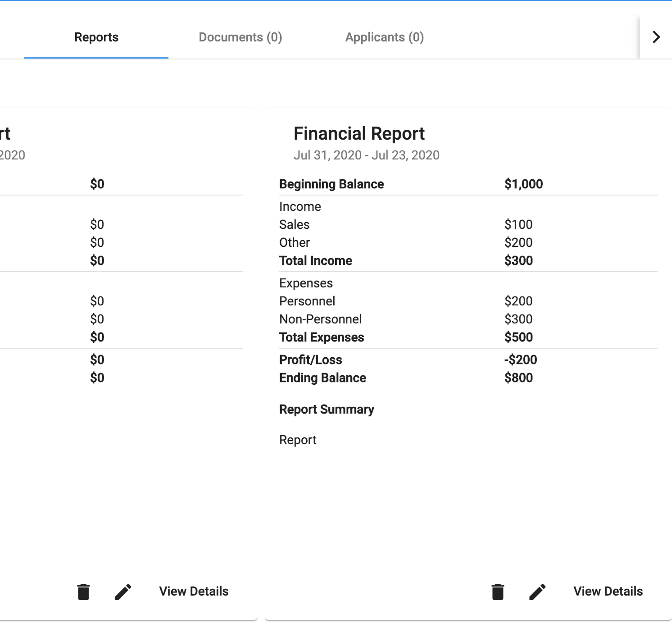Screen dimensions: 672x628
Task: Click the Non-Personnel expense label
Action: 320,319
